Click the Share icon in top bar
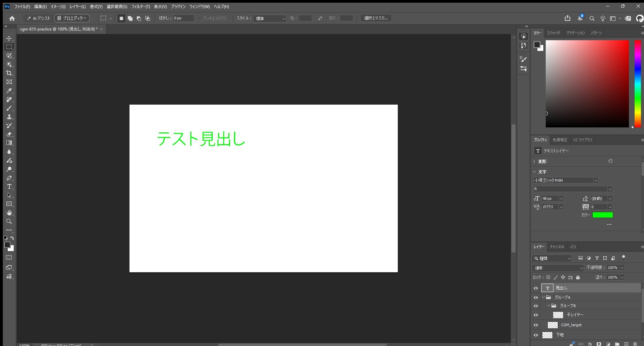Screen dimensions: 644x346 tap(568, 18)
